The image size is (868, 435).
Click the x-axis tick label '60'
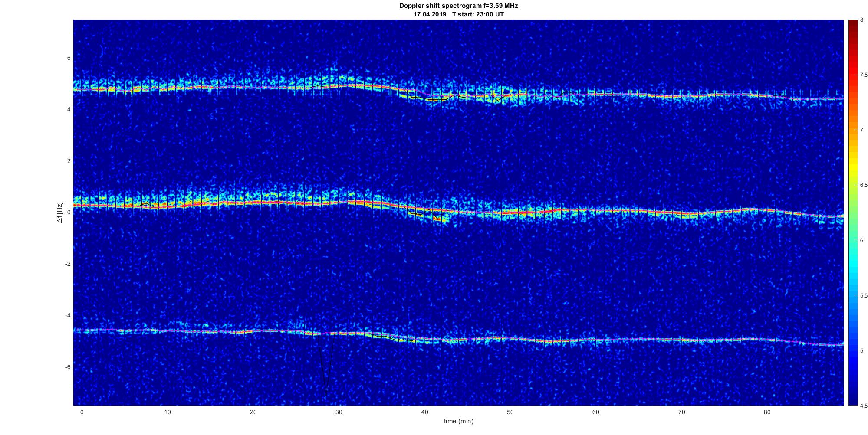pyautogui.click(x=596, y=412)
